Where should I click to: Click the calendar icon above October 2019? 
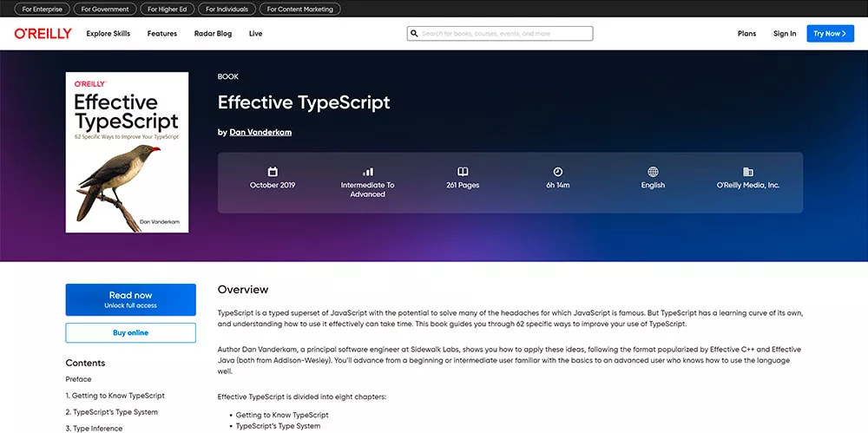[273, 172]
